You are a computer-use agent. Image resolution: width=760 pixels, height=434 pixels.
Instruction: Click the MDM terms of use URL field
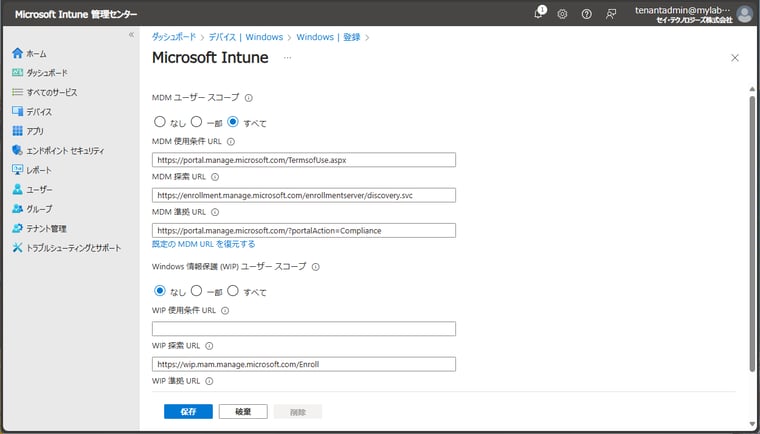point(303,160)
